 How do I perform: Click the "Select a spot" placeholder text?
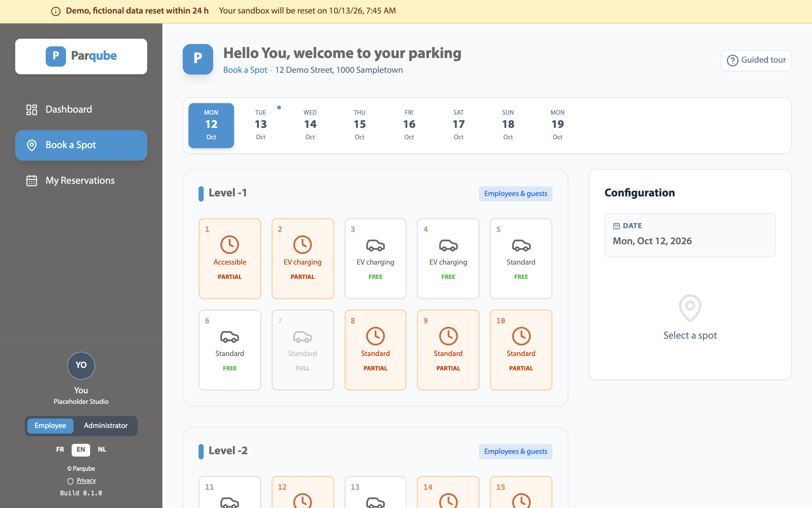690,336
